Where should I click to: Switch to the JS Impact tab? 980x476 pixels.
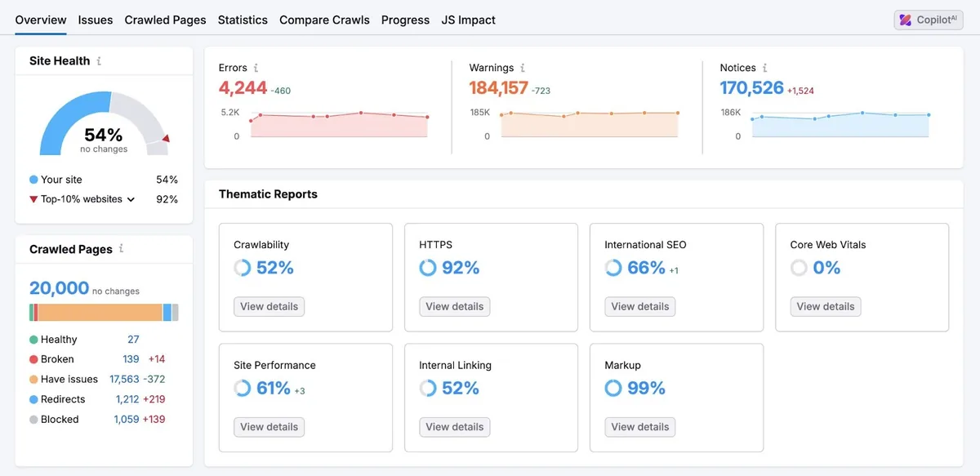coord(468,20)
